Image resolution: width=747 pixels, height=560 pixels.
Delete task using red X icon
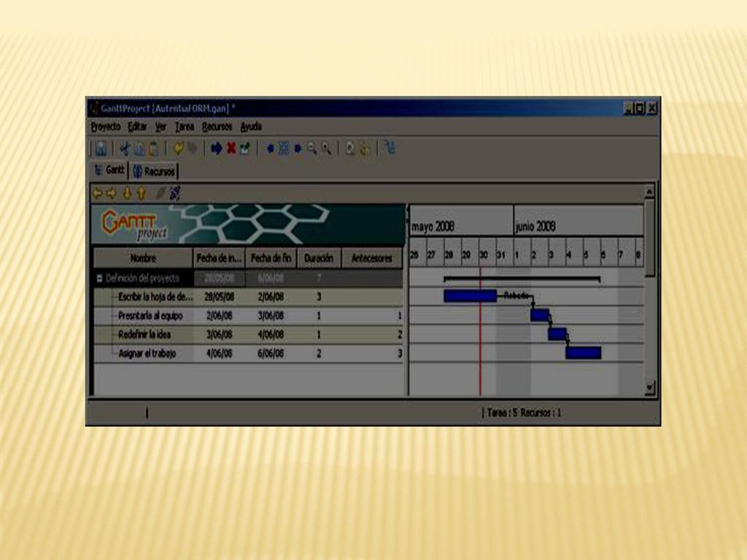(231, 149)
